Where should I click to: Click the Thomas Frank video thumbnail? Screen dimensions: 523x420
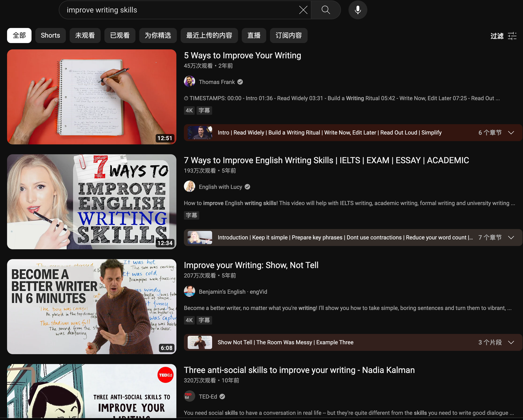coord(91,97)
